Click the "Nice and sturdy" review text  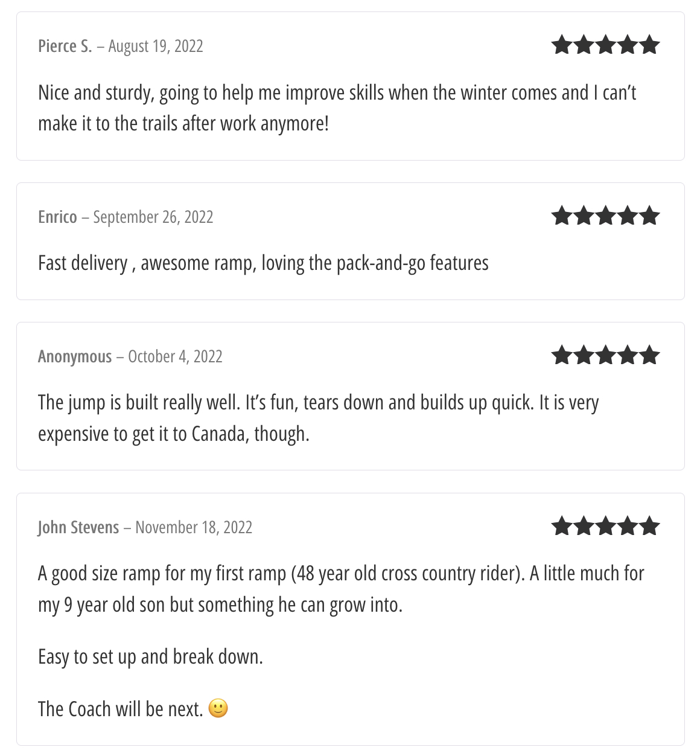pyautogui.click(x=337, y=93)
